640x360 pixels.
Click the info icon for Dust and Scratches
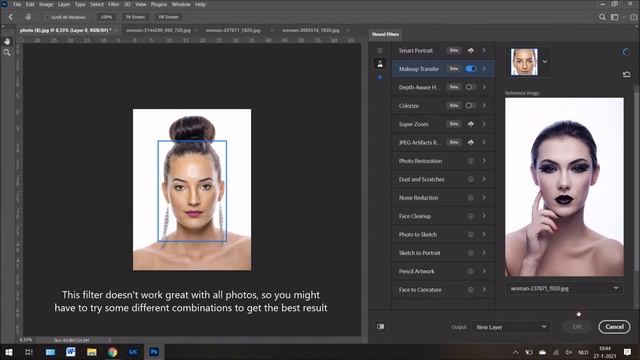471,179
